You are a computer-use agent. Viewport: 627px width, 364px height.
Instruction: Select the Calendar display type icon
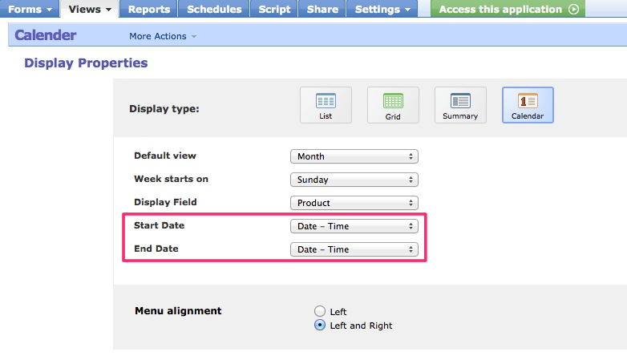[528, 105]
